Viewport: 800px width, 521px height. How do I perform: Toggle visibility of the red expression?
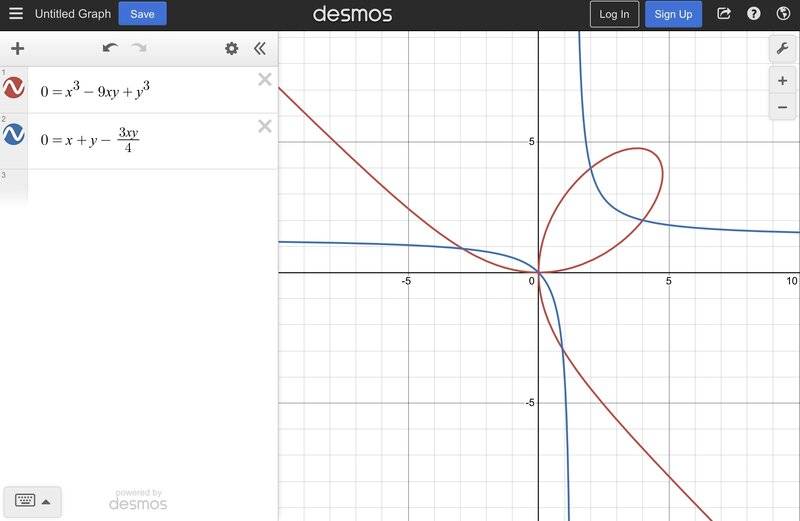[14, 88]
